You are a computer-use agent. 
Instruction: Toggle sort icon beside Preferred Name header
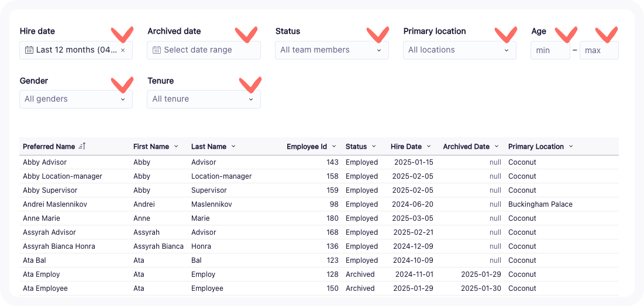point(82,147)
